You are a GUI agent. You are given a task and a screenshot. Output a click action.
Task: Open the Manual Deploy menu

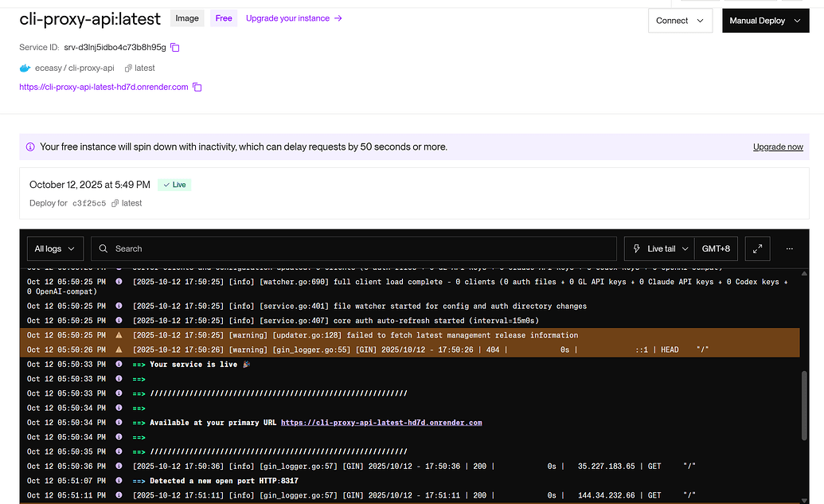coord(765,21)
